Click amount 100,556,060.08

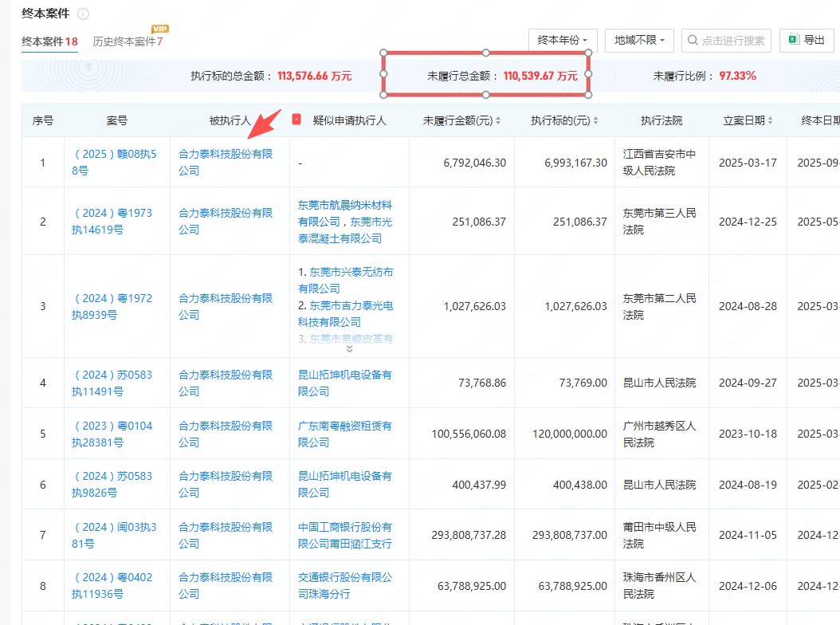(x=469, y=434)
